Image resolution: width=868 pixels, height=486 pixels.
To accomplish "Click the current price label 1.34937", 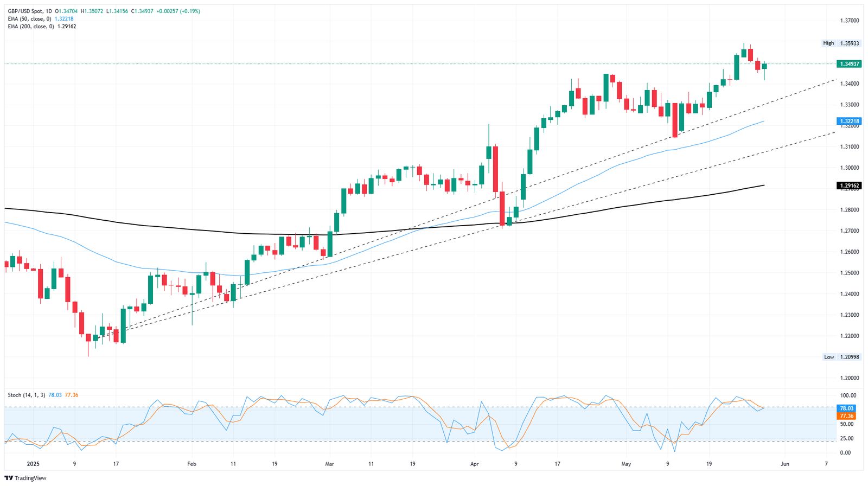I will click(x=849, y=64).
